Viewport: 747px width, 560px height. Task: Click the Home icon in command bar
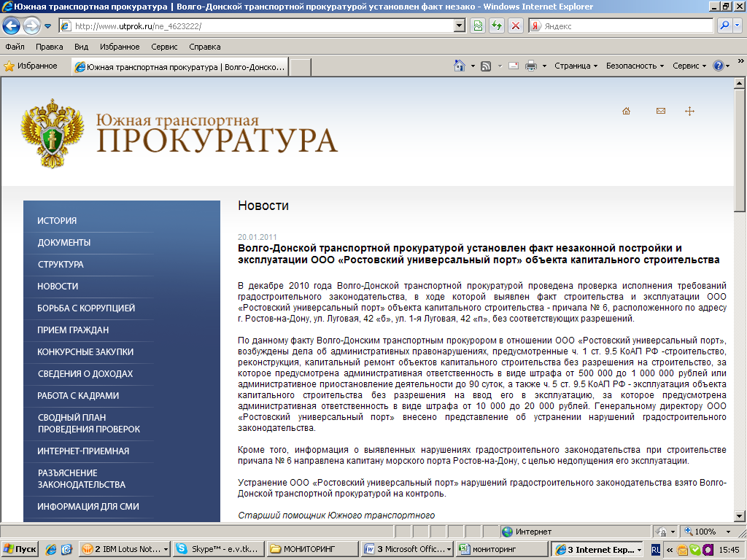460,66
